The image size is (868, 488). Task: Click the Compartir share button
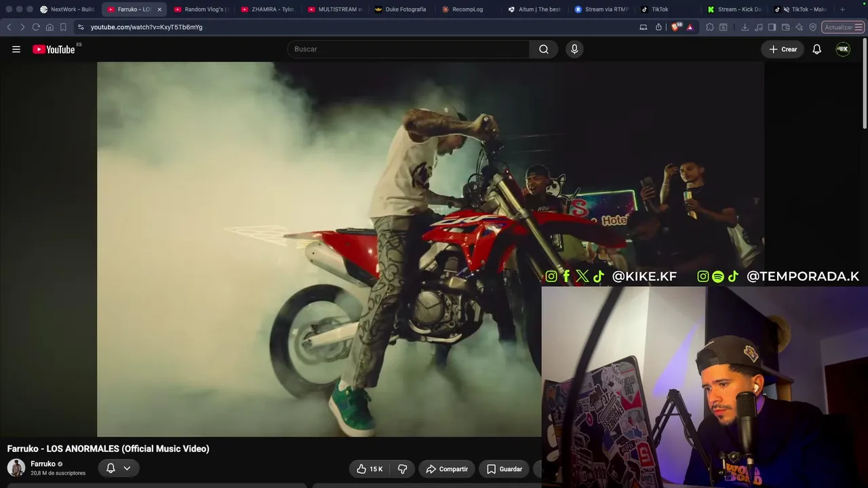(x=447, y=469)
